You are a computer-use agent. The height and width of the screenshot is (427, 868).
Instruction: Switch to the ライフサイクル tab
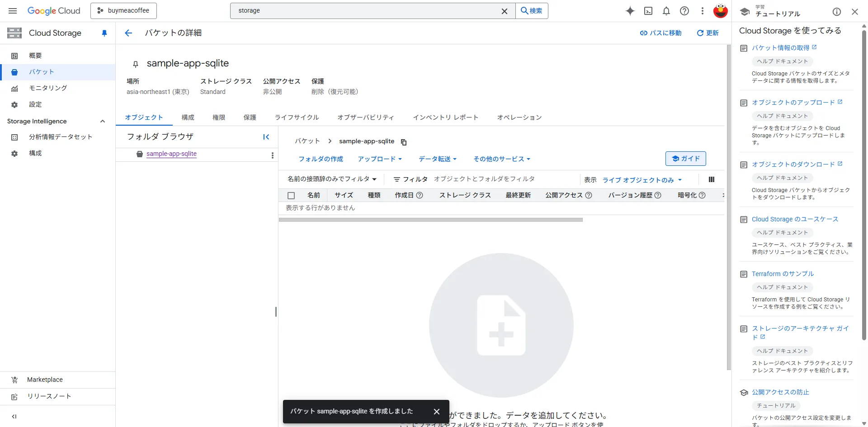(x=297, y=117)
